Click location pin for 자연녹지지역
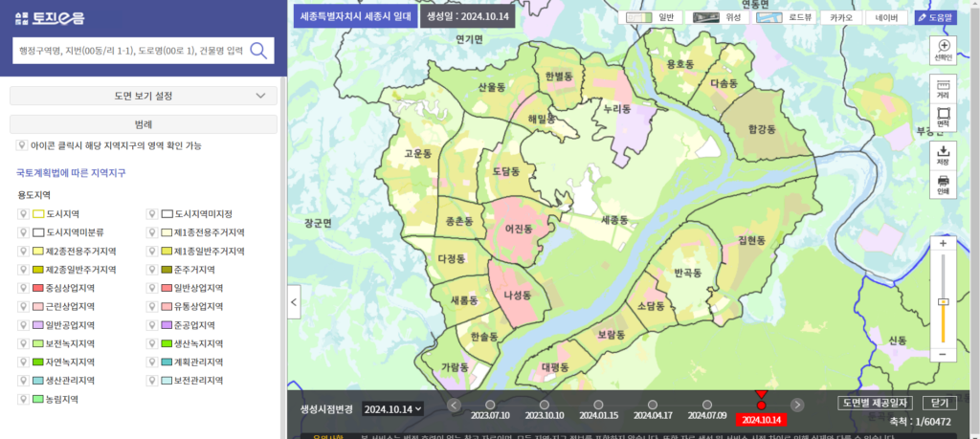 [x=23, y=362]
